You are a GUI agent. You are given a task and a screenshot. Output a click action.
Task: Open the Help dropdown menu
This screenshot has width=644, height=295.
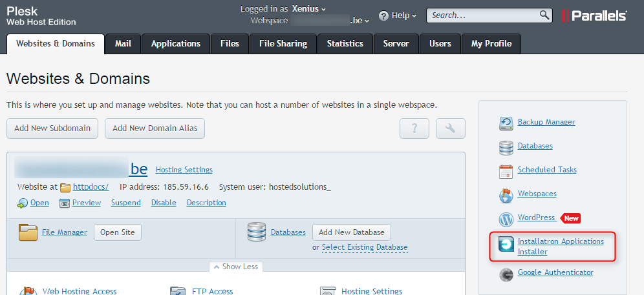(x=398, y=15)
